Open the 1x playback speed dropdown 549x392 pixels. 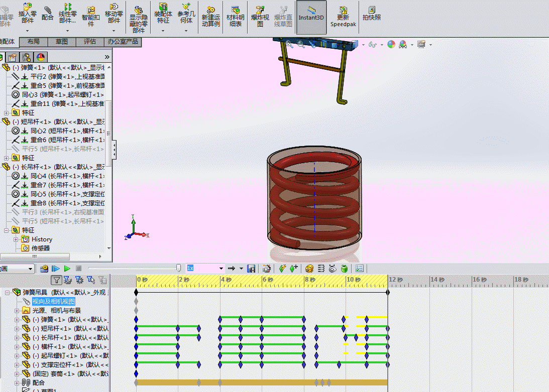pos(221,269)
